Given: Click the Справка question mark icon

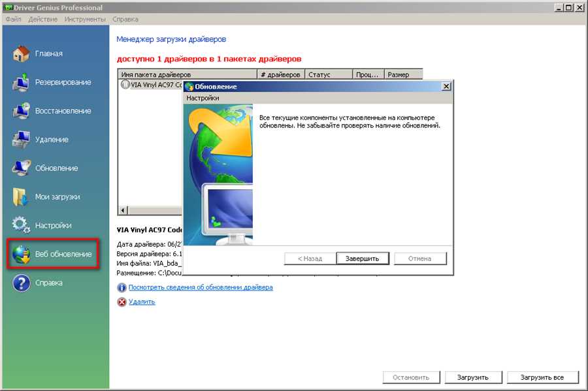Looking at the screenshot, I should [22, 283].
